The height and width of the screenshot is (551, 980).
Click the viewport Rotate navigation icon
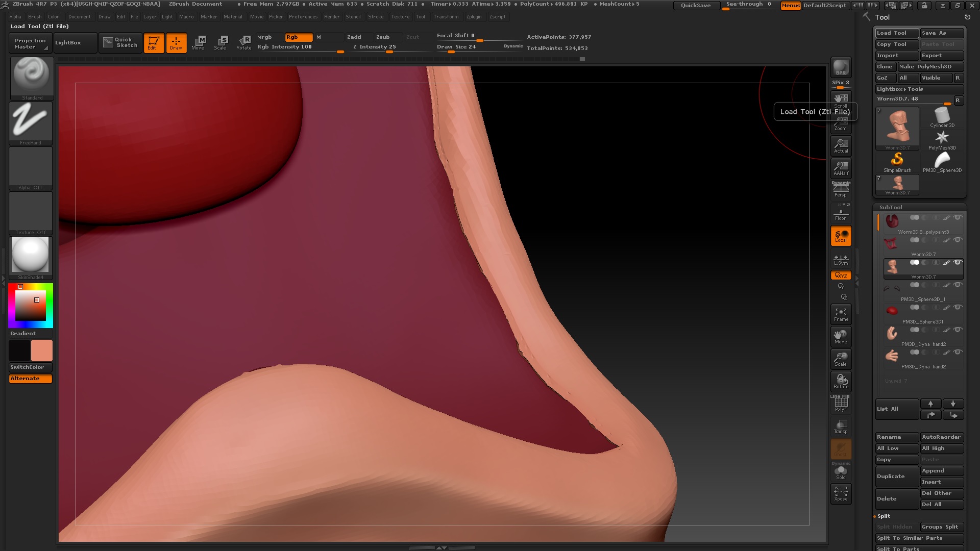pyautogui.click(x=841, y=382)
